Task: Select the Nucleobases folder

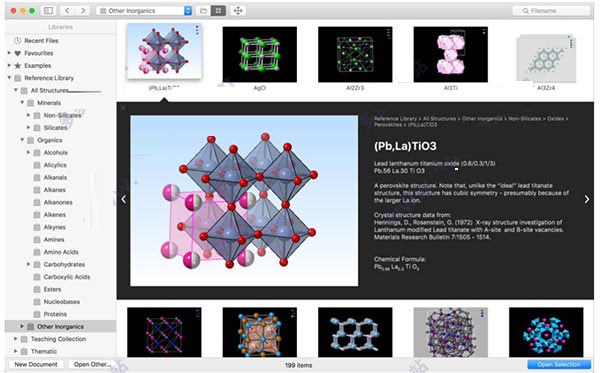Action: (x=57, y=302)
